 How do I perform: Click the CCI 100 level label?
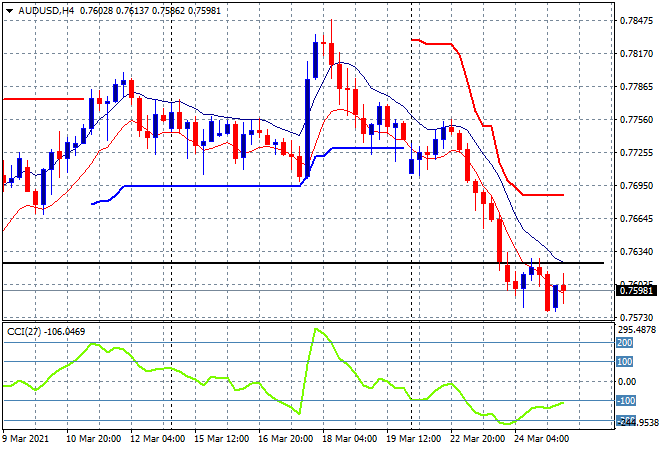click(625, 362)
